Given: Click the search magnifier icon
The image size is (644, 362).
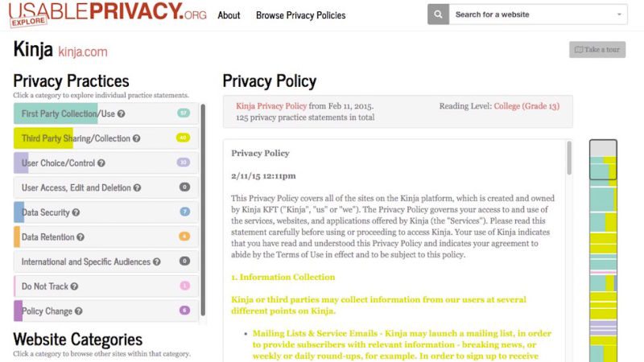Looking at the screenshot, I should point(438,14).
